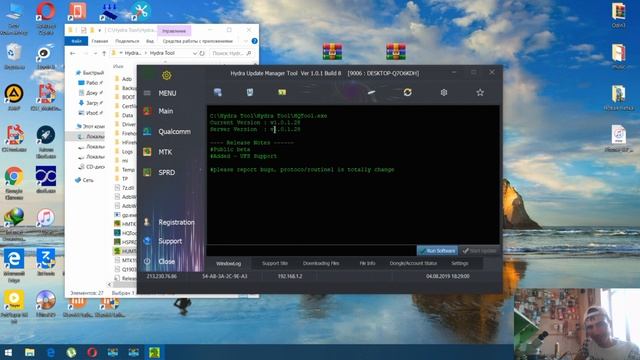The image size is (640, 360).
Task: Click the orange refresh icon in Hydra toolbar
Action: pyautogui.click(x=407, y=92)
